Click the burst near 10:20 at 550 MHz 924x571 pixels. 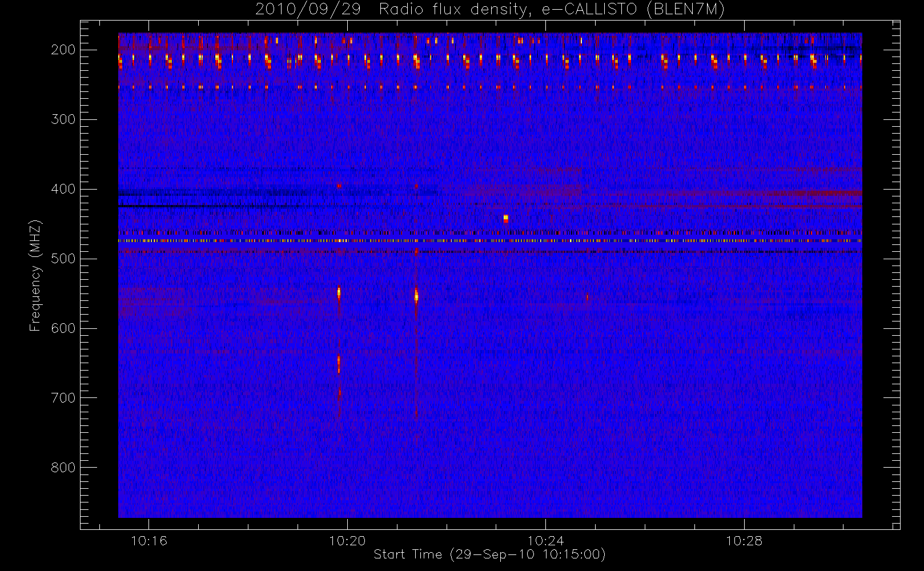coord(339,293)
